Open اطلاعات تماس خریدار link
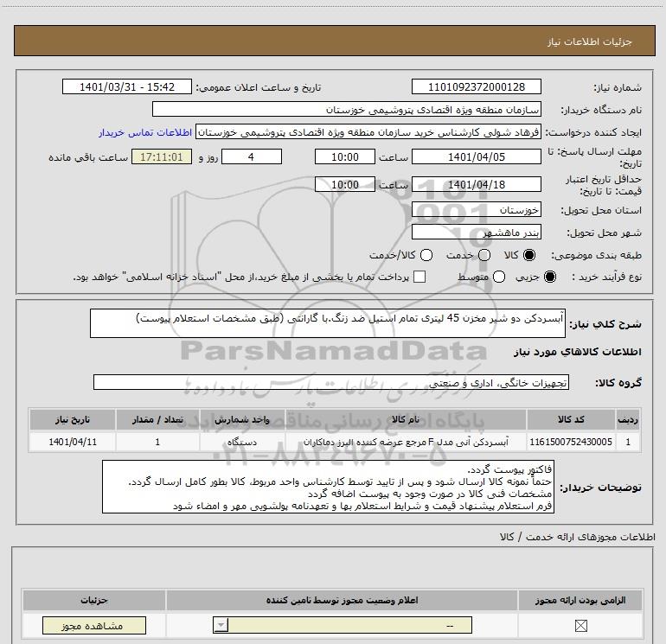Image resolution: width=666 pixels, height=644 pixels. pos(145,132)
